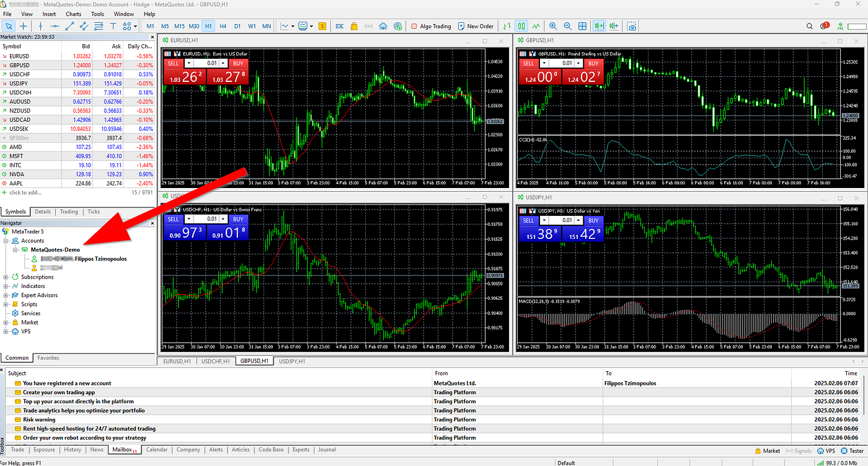This screenshot has height=466, width=868.
Task: Toggle chart auto scroll
Action: coord(599,26)
